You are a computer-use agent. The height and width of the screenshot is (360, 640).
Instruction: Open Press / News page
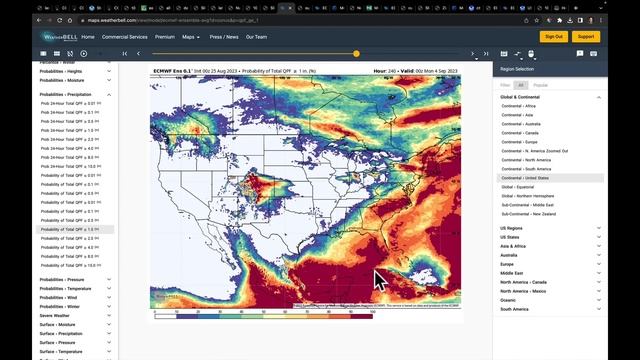(x=224, y=37)
